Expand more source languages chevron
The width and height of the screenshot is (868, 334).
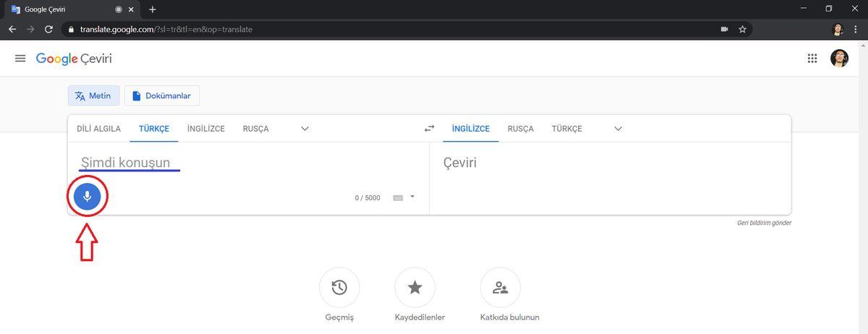coord(305,129)
